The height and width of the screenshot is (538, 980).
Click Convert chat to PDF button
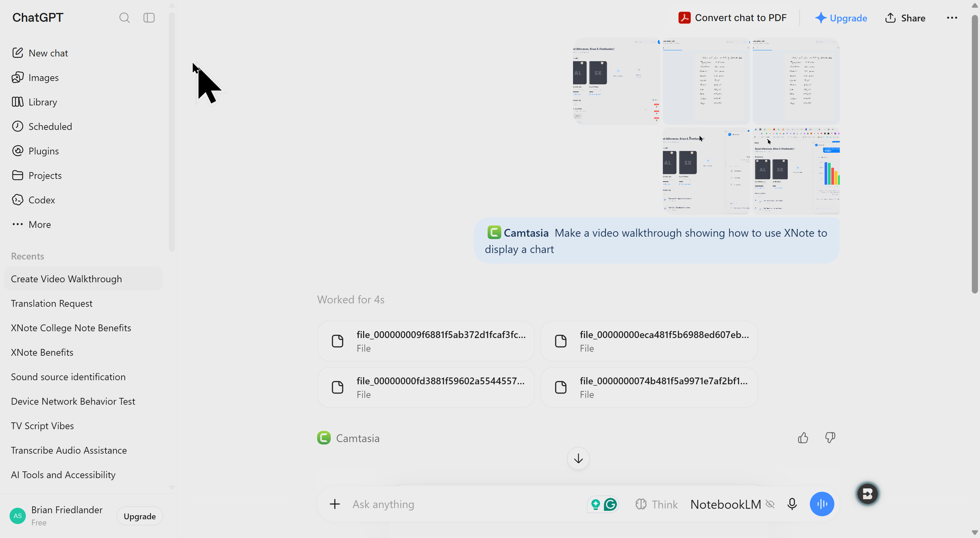tap(732, 18)
